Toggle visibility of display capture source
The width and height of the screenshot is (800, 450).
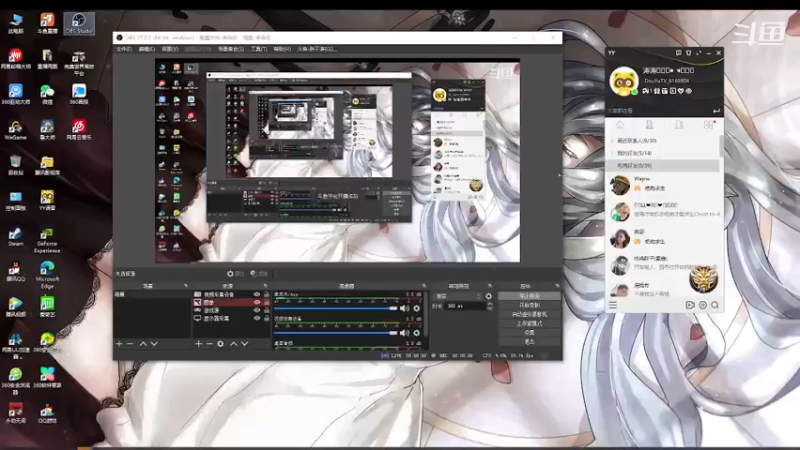(257, 318)
